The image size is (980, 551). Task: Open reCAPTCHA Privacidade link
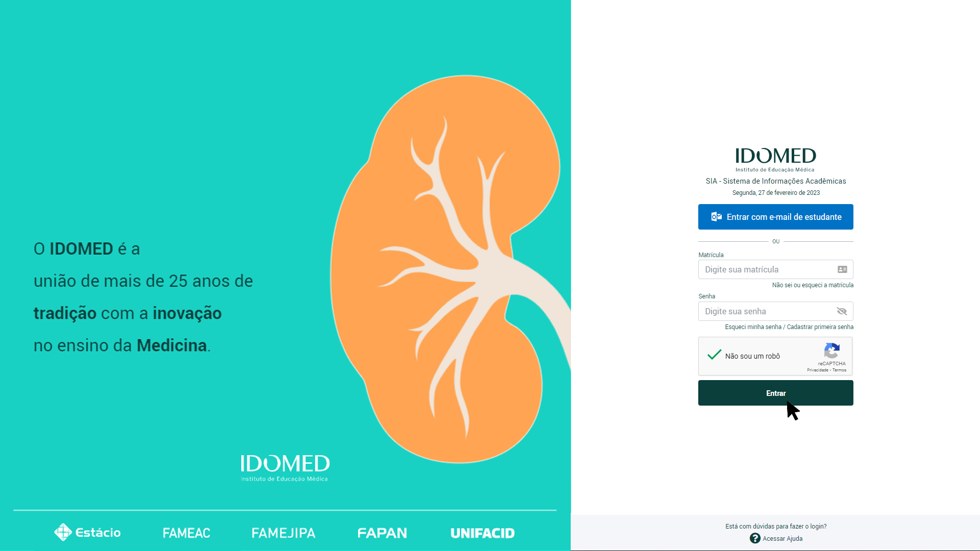[x=817, y=370]
